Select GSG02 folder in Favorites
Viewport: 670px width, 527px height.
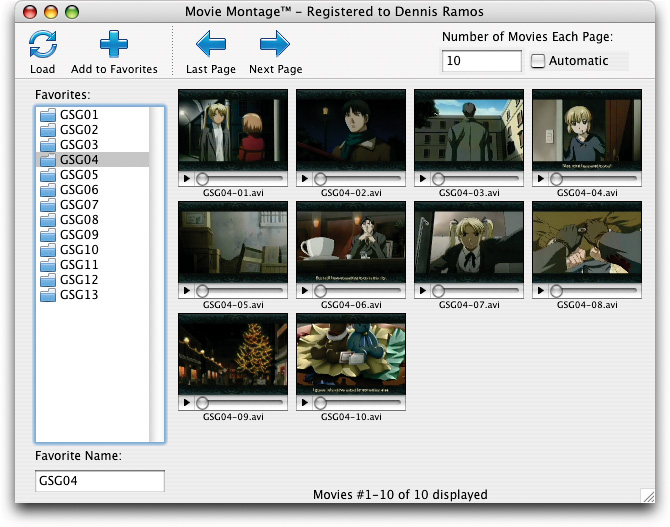(92, 130)
